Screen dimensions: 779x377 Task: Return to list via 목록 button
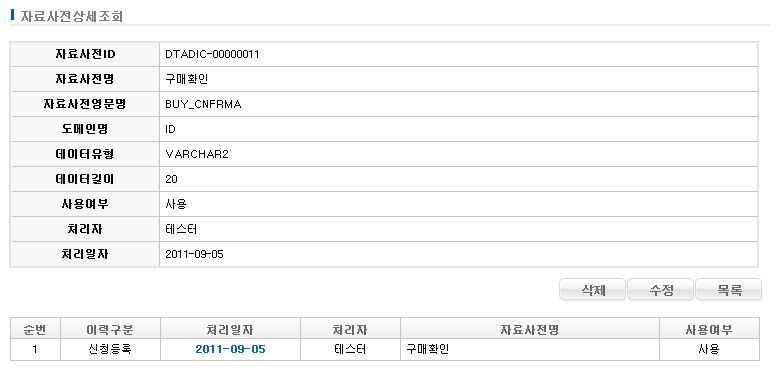point(728,290)
